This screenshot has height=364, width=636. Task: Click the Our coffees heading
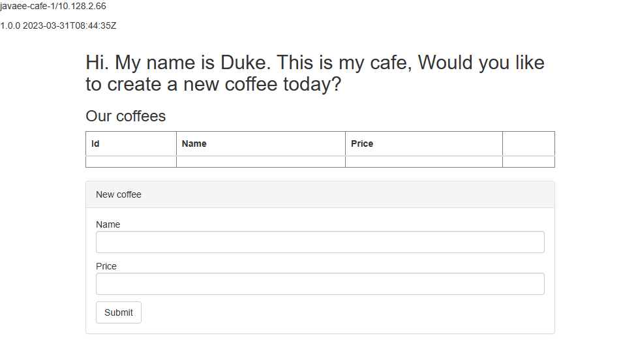click(x=126, y=116)
